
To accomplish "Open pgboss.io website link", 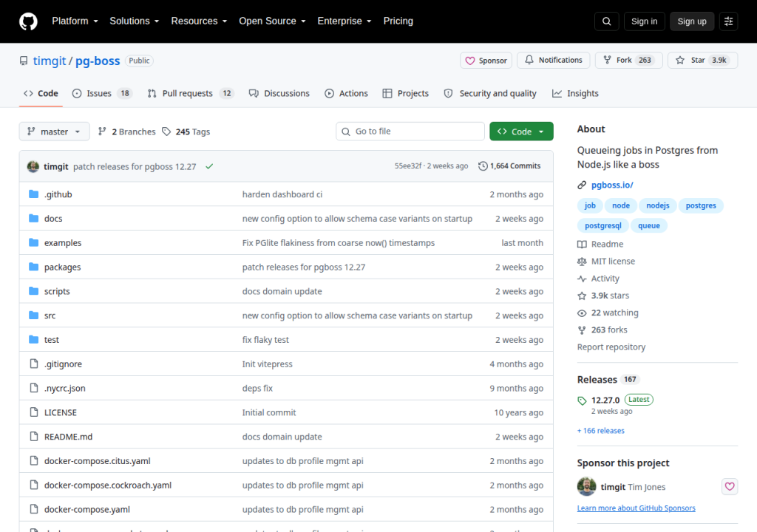I will click(612, 185).
